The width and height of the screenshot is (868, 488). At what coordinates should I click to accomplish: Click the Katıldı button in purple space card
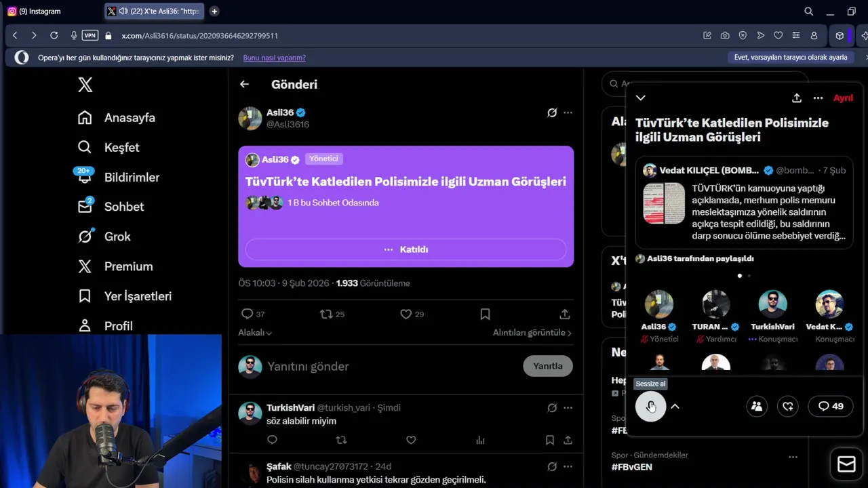pyautogui.click(x=406, y=249)
